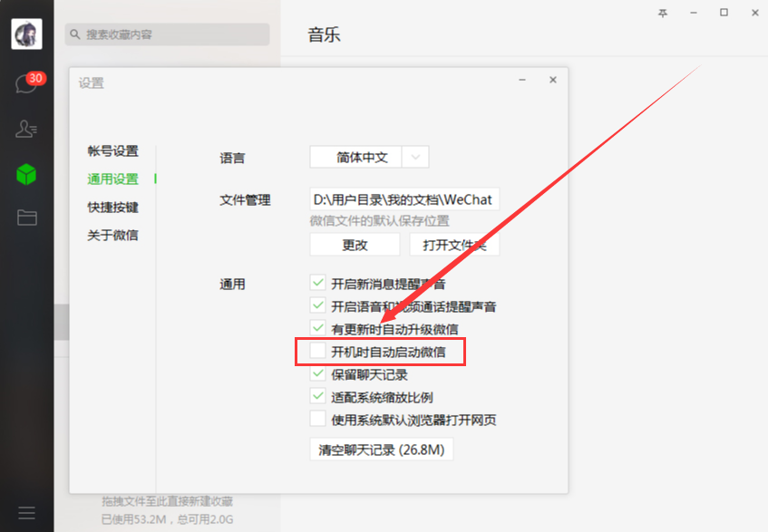Image resolution: width=768 pixels, height=532 pixels.
Task: Enable 开机时自动启动微信 checkbox
Action: tap(318, 351)
